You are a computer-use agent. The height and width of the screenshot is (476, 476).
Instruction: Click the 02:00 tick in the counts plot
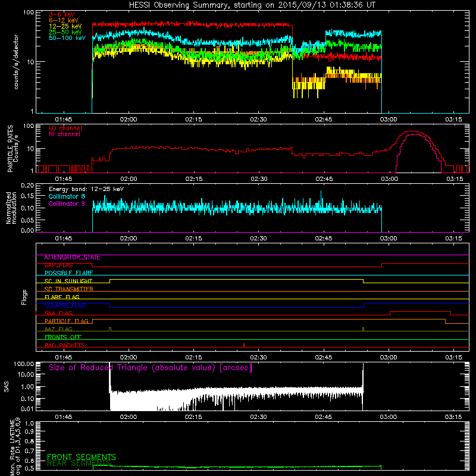point(129,120)
